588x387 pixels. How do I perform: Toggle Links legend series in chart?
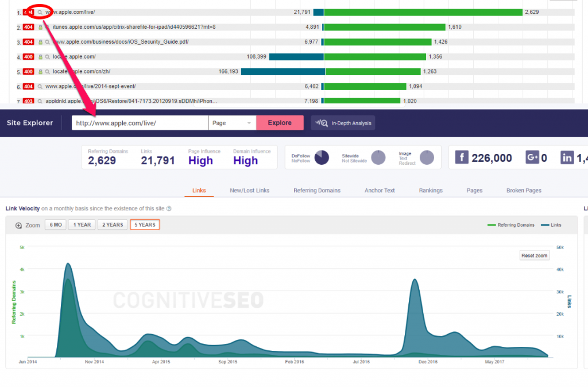[551, 225]
